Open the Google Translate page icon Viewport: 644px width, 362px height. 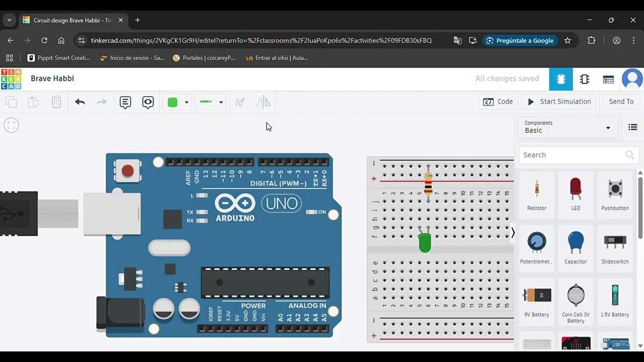pos(457,41)
